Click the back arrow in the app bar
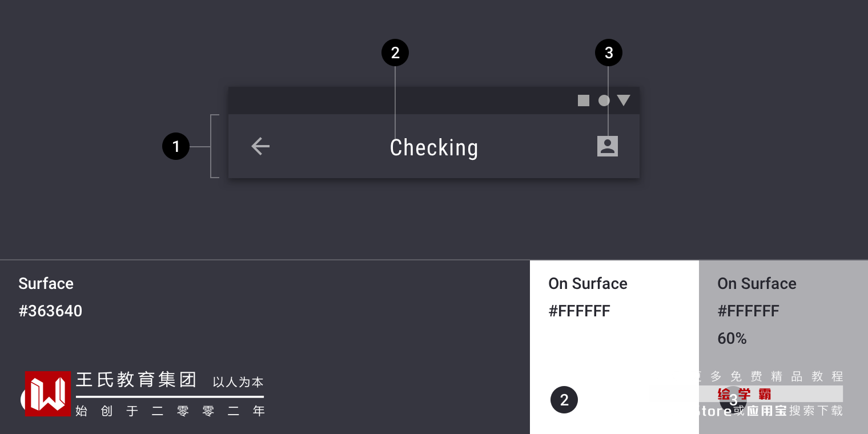Screen dimensions: 868x434 coord(260,146)
